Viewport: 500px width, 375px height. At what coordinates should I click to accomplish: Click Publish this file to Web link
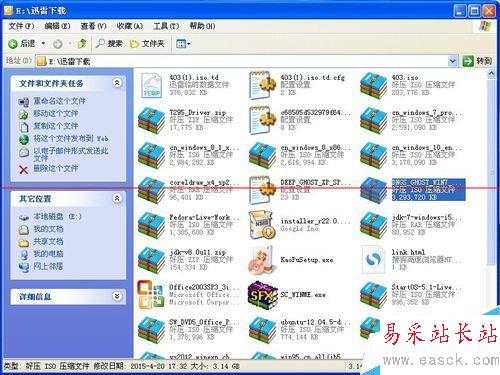(70, 138)
